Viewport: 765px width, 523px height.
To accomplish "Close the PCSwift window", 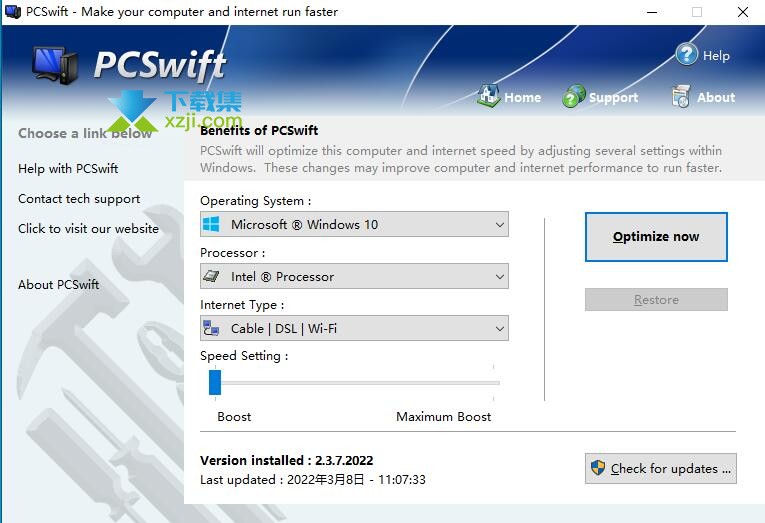I will click(743, 12).
